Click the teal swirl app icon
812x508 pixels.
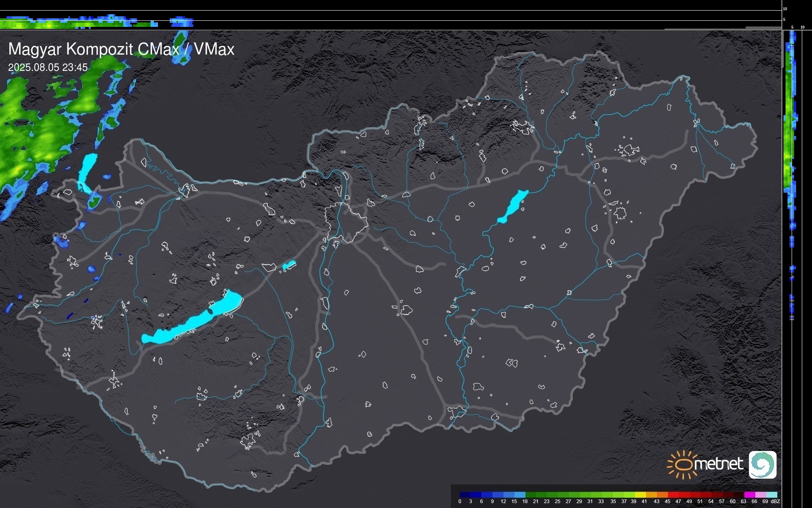(x=762, y=464)
